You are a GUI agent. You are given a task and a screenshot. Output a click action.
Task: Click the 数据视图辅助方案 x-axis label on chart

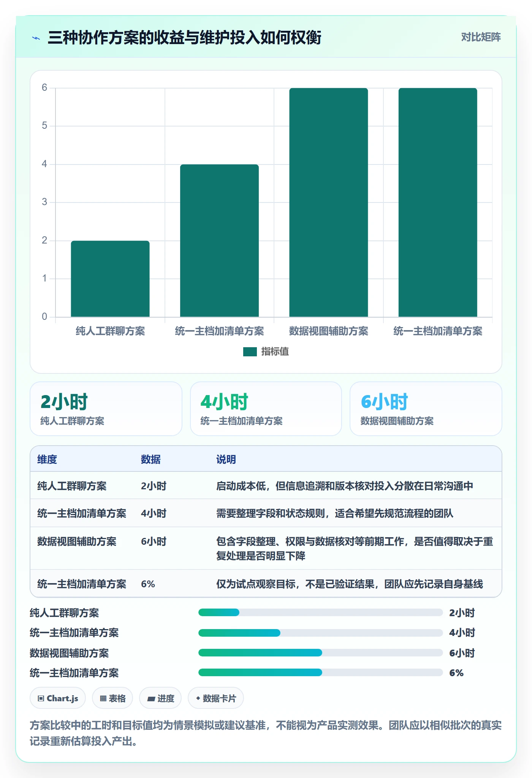coord(329,331)
